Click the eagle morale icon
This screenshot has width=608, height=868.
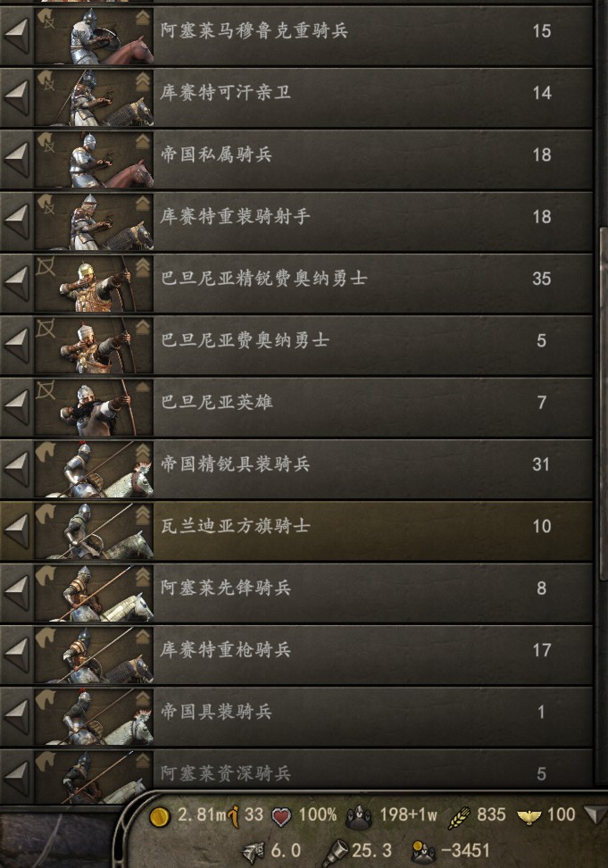529,816
